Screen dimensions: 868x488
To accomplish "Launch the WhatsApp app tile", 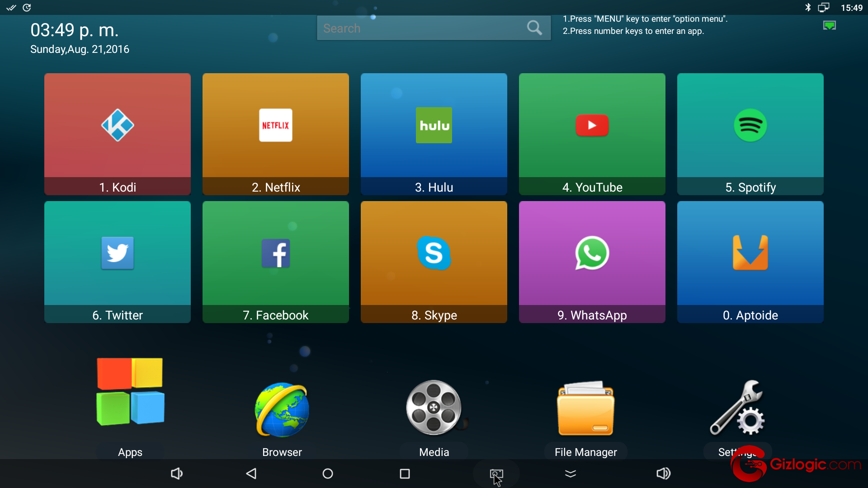I will [x=592, y=262].
